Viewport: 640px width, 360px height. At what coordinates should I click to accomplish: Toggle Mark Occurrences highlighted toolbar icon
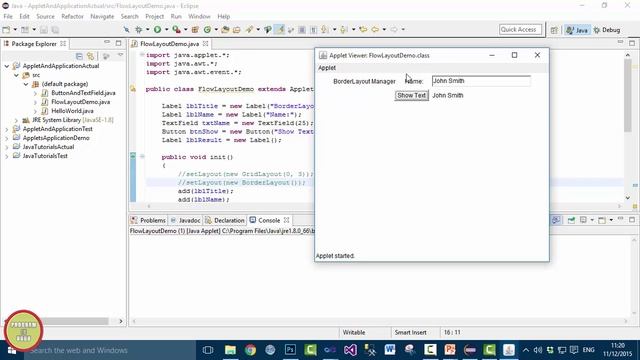[280, 29]
